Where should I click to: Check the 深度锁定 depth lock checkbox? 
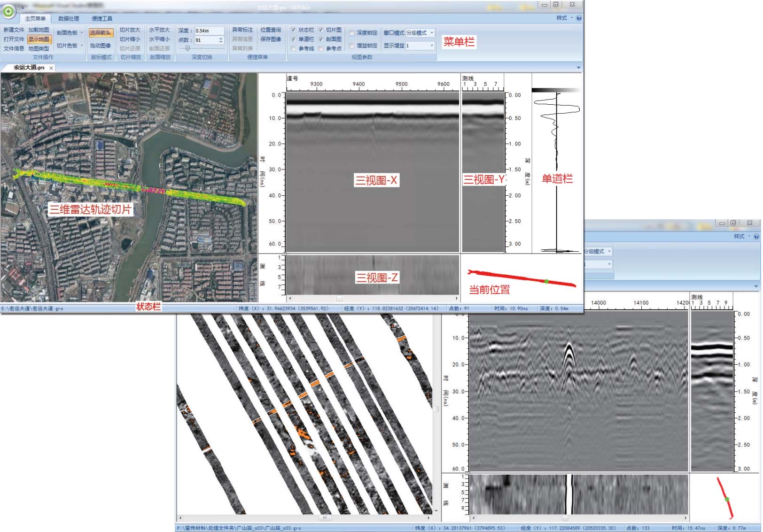[x=351, y=33]
